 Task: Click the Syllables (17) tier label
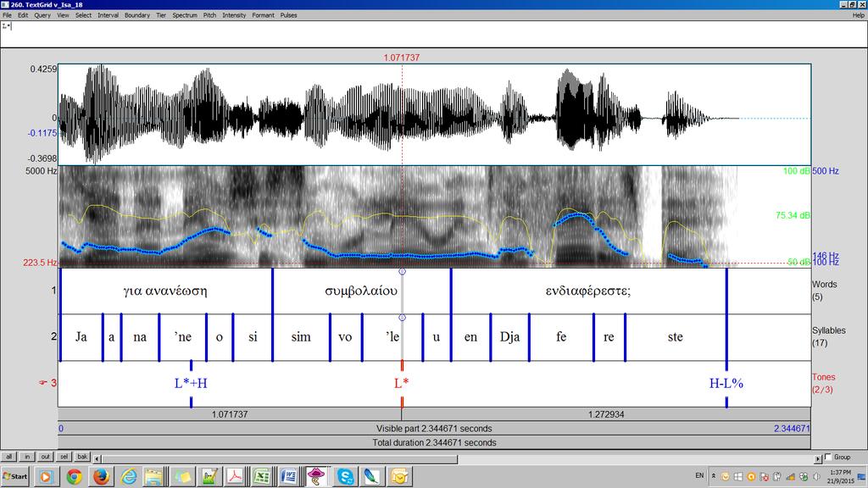pos(829,336)
